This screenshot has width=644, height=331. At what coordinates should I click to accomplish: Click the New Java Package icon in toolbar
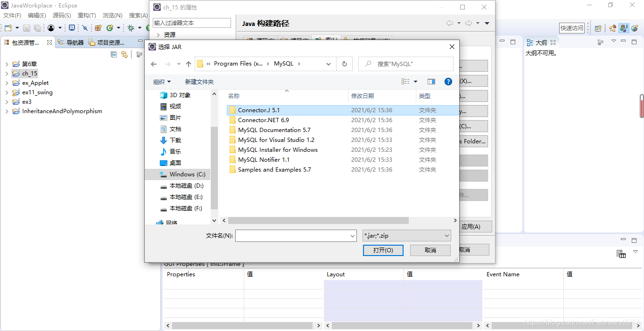click(x=98, y=28)
